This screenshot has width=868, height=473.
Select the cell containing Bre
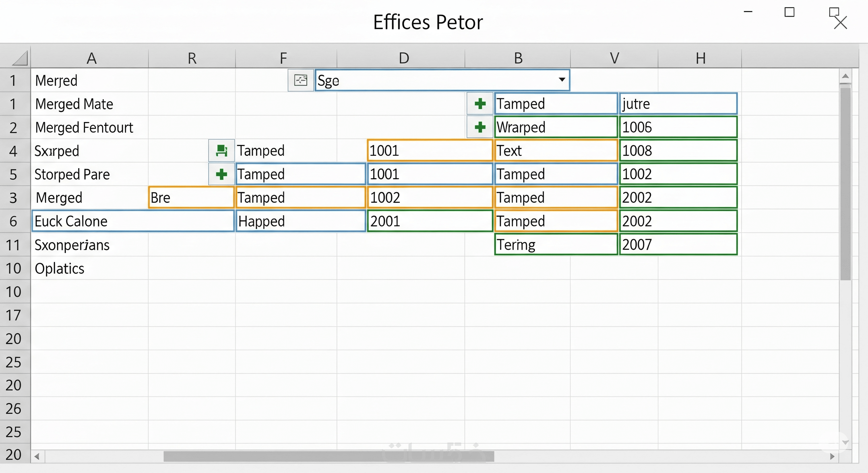click(x=191, y=198)
